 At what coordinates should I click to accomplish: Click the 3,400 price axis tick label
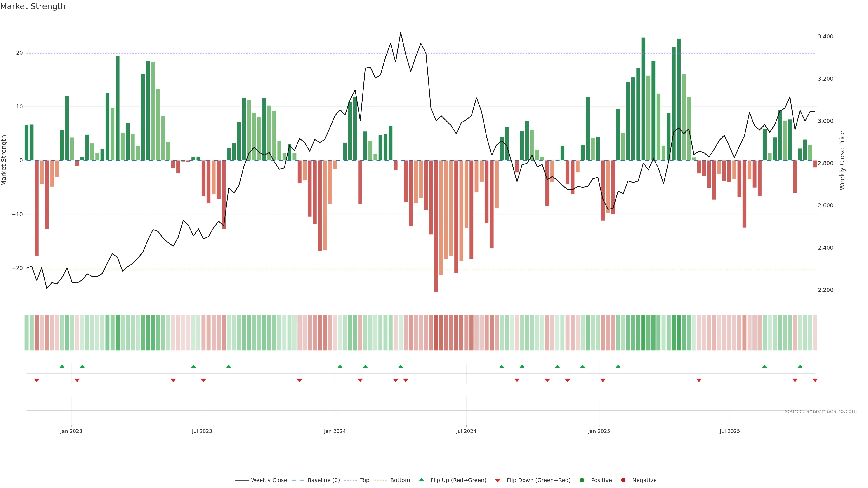tap(825, 36)
